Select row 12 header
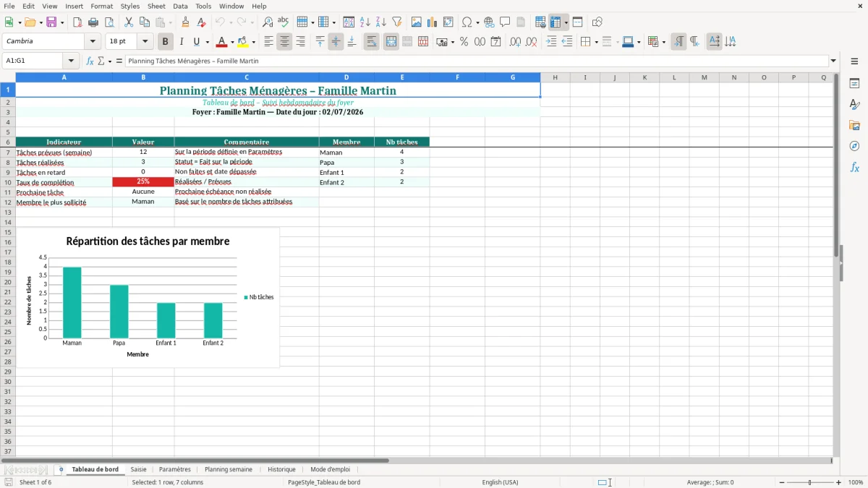The width and height of the screenshot is (868, 488). 8,202
